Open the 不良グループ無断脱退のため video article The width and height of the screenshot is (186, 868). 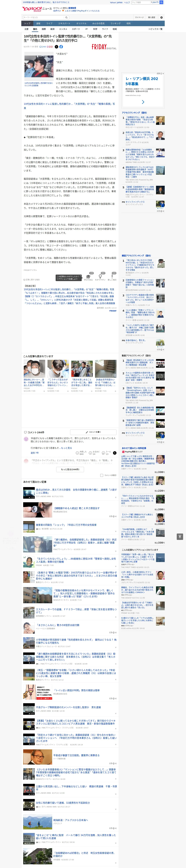point(68,707)
